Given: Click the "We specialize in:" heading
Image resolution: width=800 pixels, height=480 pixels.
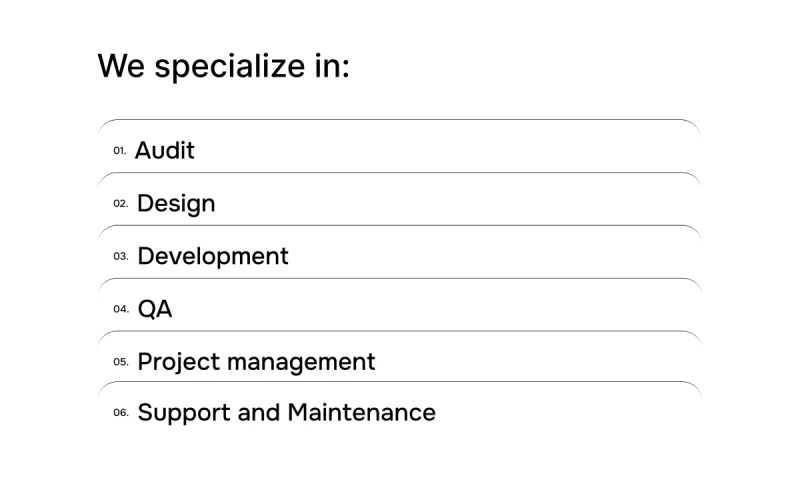Looking at the screenshot, I should pyautogui.click(x=224, y=66).
